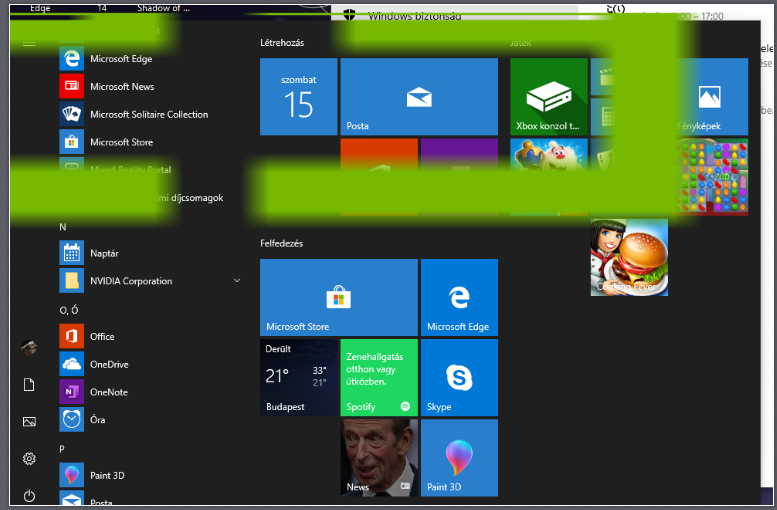The width and height of the screenshot is (777, 510).
Task: Open the Posta mail tile
Action: pyautogui.click(x=419, y=97)
